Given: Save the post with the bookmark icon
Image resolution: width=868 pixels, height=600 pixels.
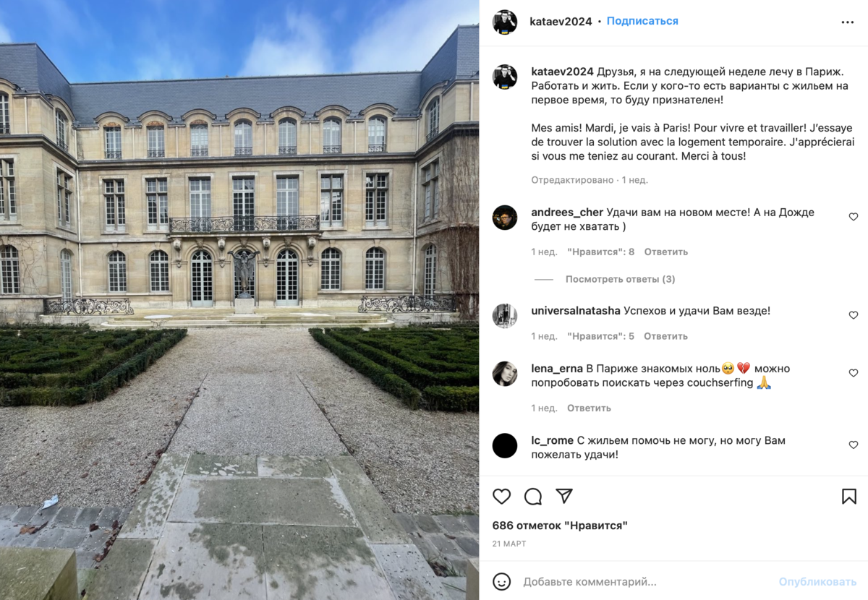Looking at the screenshot, I should 849,497.
